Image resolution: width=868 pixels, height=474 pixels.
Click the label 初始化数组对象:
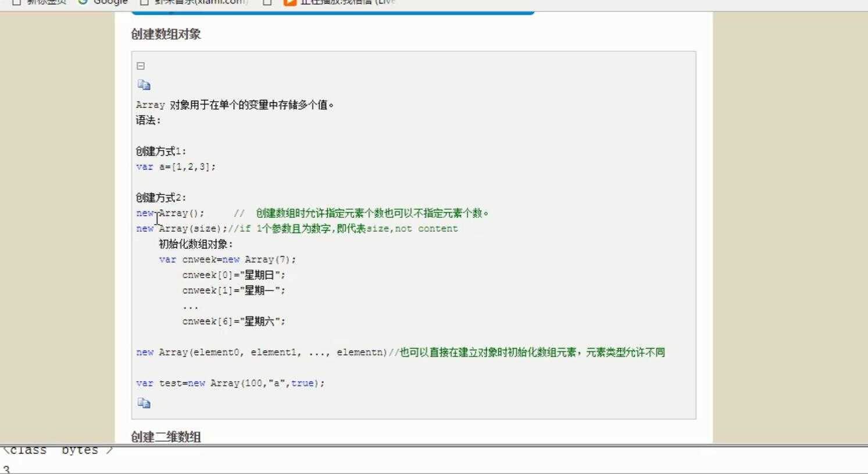point(196,244)
